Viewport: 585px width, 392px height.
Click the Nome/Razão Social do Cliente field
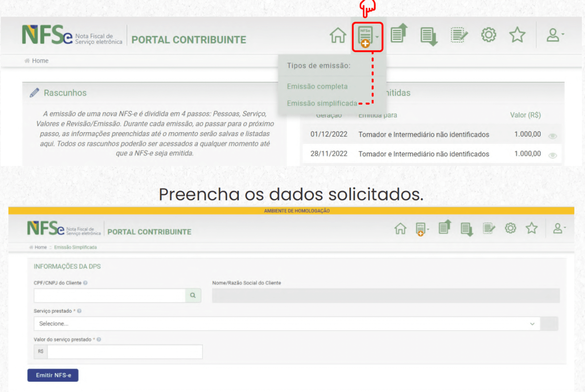click(x=385, y=296)
